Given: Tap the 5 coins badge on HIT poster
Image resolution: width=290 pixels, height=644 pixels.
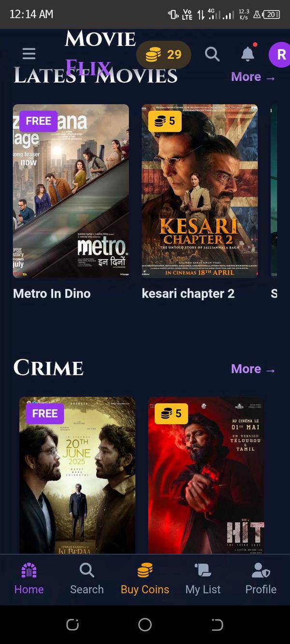Looking at the screenshot, I should (172, 414).
